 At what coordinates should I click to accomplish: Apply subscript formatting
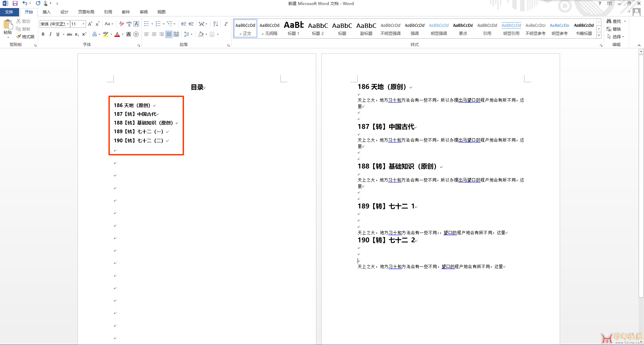coord(77,34)
